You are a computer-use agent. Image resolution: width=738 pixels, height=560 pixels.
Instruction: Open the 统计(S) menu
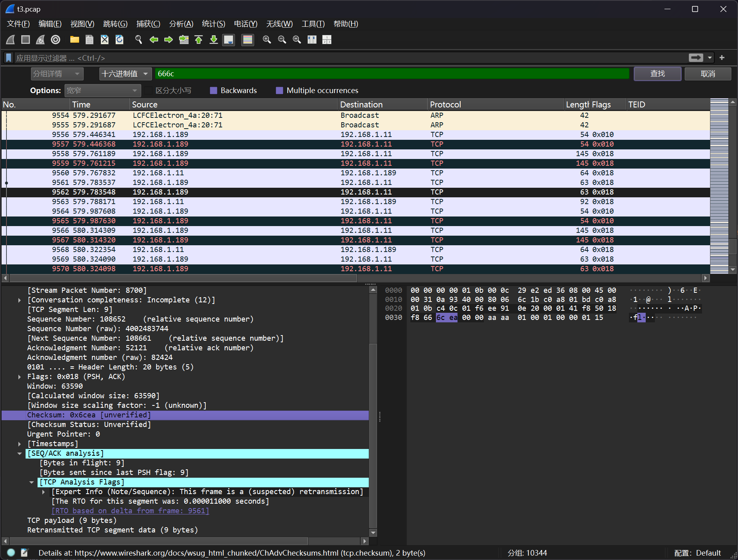[213, 24]
